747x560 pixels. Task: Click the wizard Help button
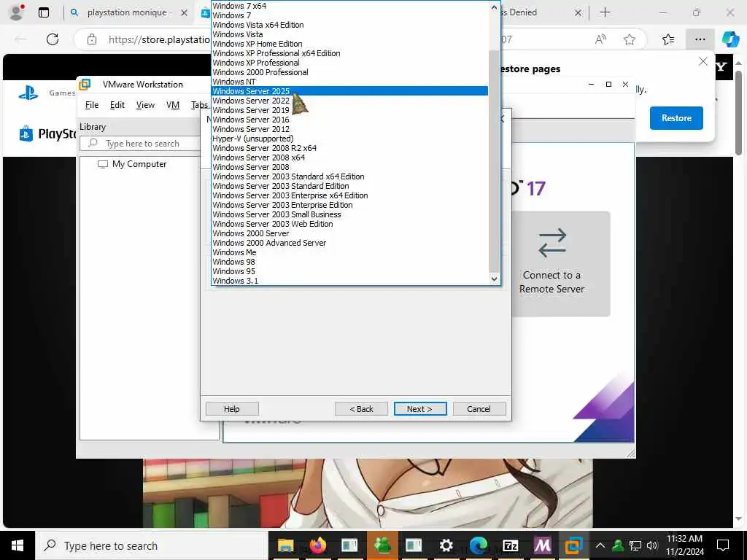click(232, 409)
